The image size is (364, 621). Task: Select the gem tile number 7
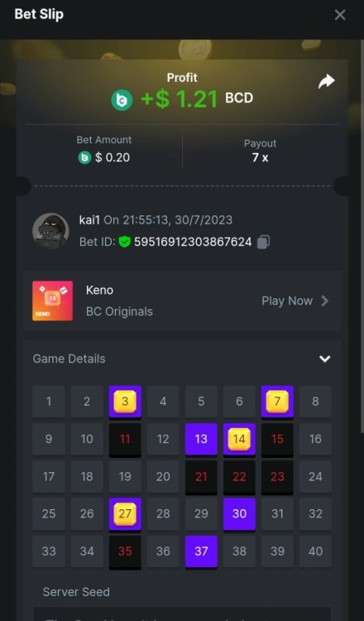pyautogui.click(x=277, y=402)
